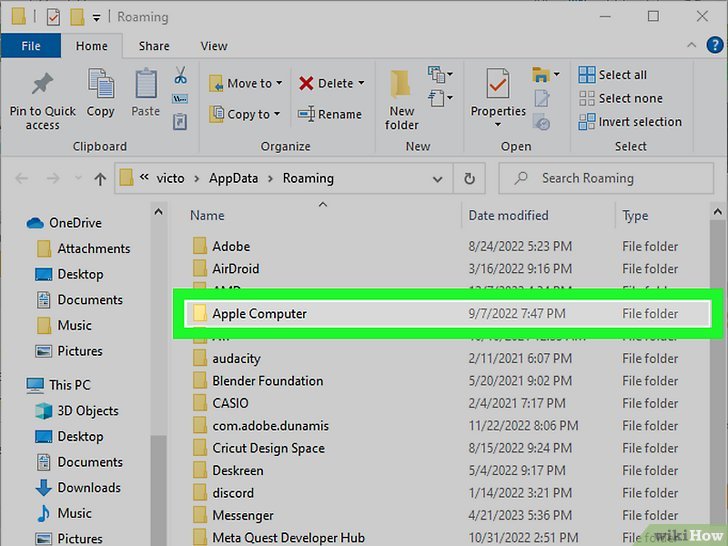Screen dimensions: 728x546
Task: Click the Properties checkmark icon
Action: [x=497, y=84]
